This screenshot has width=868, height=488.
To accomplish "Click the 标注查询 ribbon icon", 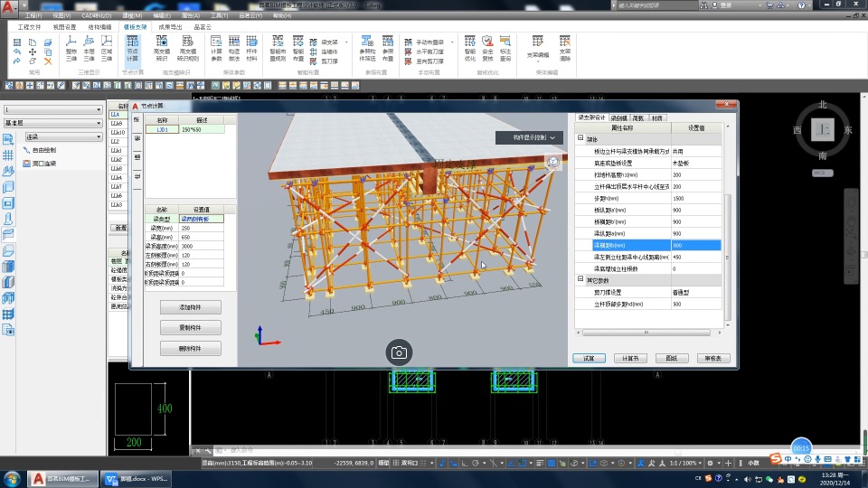I will click(x=505, y=48).
